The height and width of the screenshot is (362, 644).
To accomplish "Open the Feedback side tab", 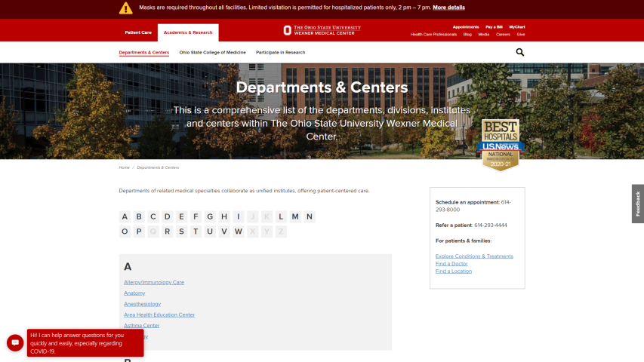I will (637, 204).
